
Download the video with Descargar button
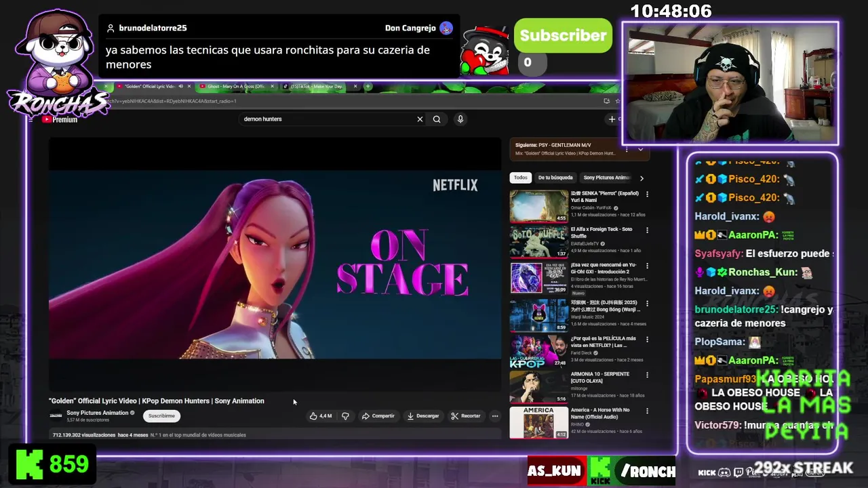pyautogui.click(x=423, y=416)
